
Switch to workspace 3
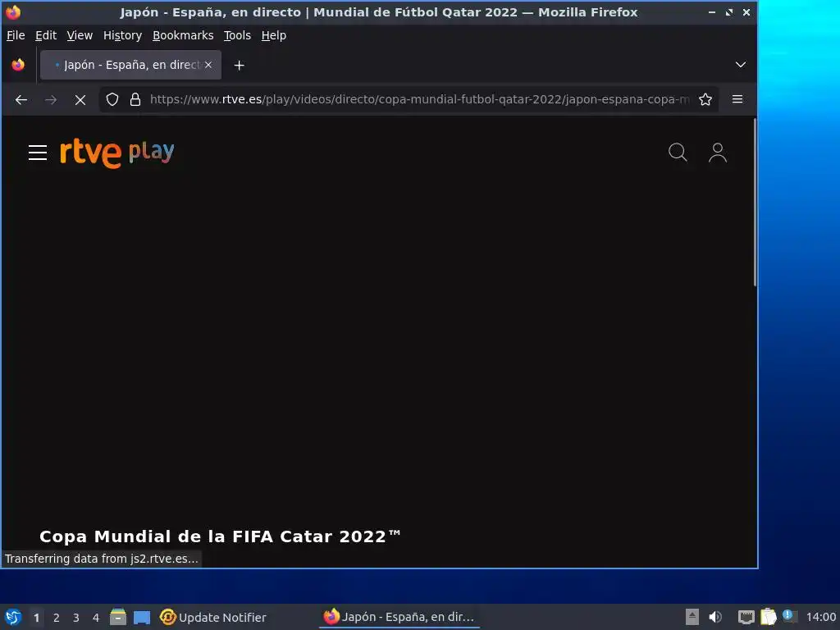tap(76, 618)
